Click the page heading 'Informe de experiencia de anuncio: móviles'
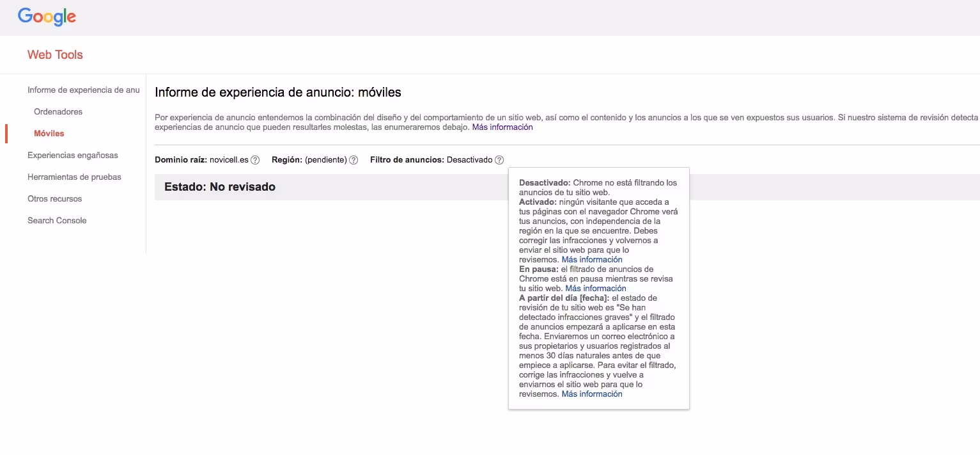The image size is (980, 455). 278,93
